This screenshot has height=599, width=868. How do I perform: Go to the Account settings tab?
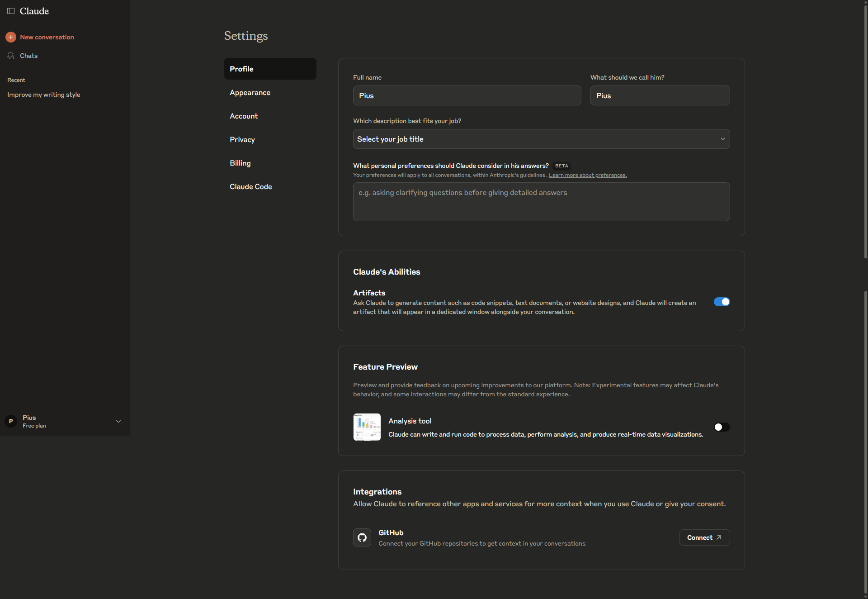tap(270, 116)
